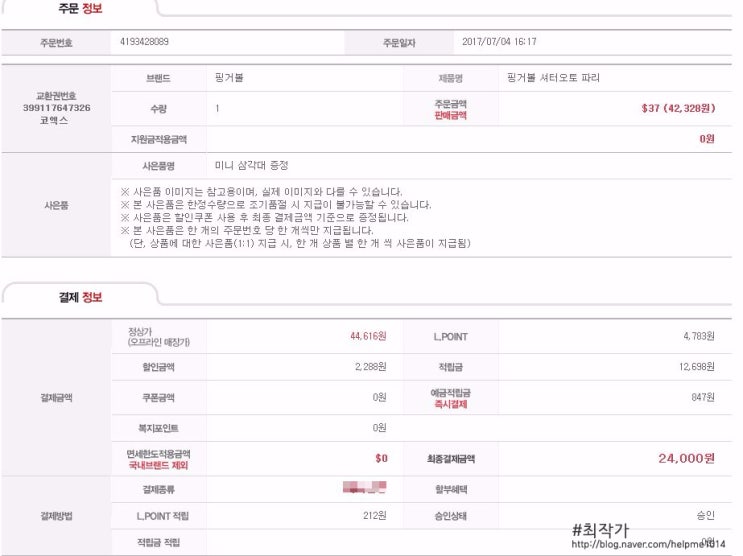
Task: Select regular price 44,616원
Action: (x=368, y=336)
